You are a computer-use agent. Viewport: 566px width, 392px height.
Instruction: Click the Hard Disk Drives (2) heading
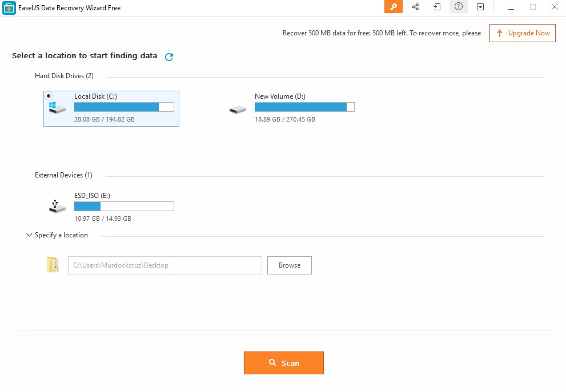click(x=64, y=76)
